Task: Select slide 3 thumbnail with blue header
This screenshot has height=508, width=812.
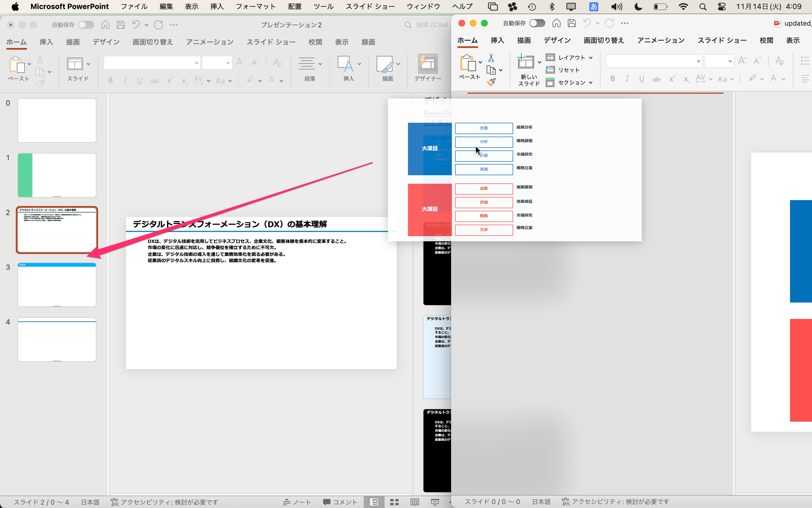Action: click(x=57, y=284)
